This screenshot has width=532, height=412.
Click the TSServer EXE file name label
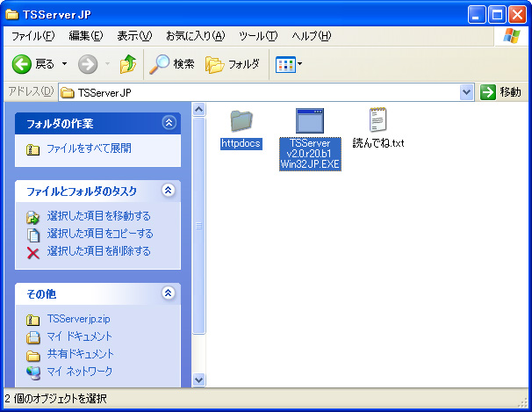coord(310,154)
